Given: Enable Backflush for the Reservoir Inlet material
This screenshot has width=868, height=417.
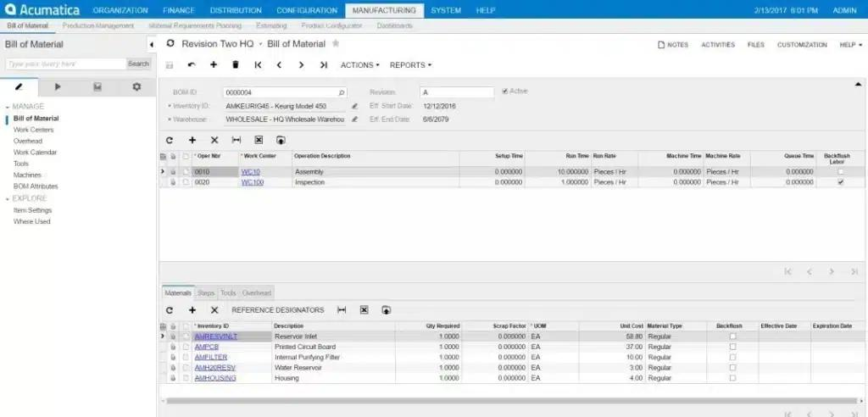Looking at the screenshot, I should coord(732,336).
